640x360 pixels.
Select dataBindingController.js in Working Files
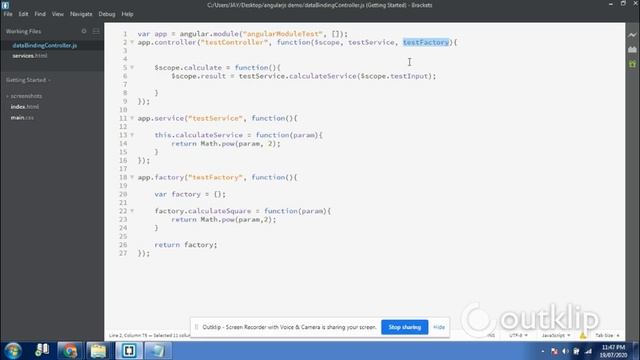pyautogui.click(x=44, y=45)
